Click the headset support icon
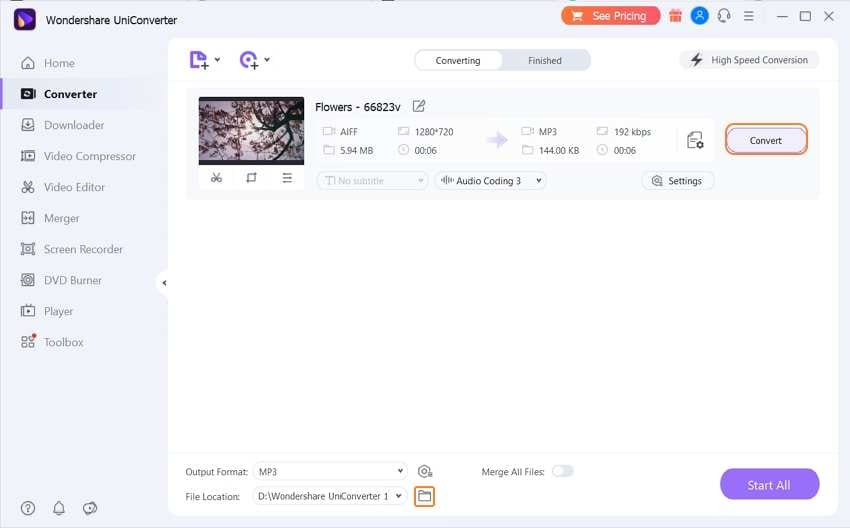850x528 pixels. 724,16
